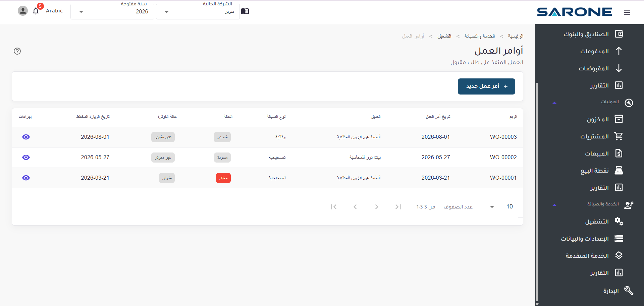Screen dimensions: 644x306
Task: Click the العمليات section icon
Action: 629,103
